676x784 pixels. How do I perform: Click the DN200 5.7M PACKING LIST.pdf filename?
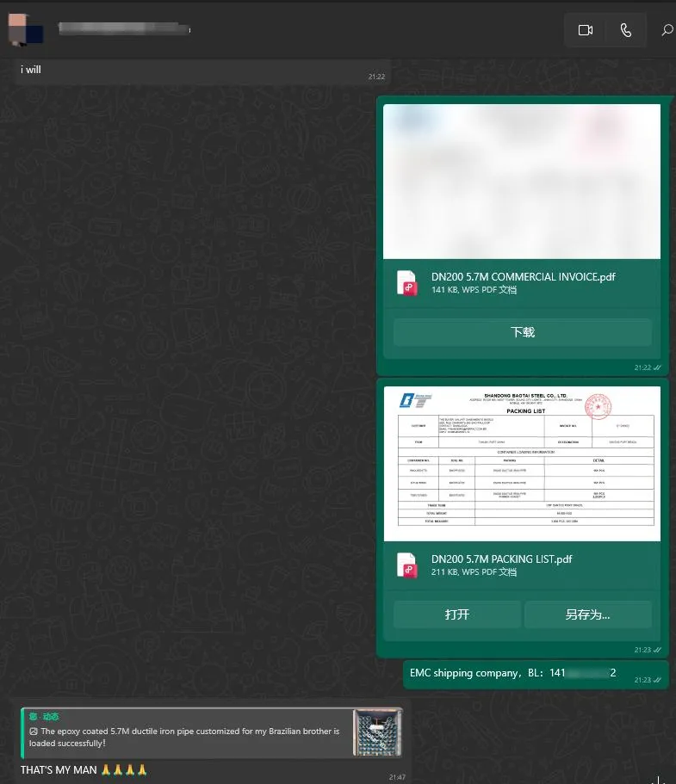[501, 559]
